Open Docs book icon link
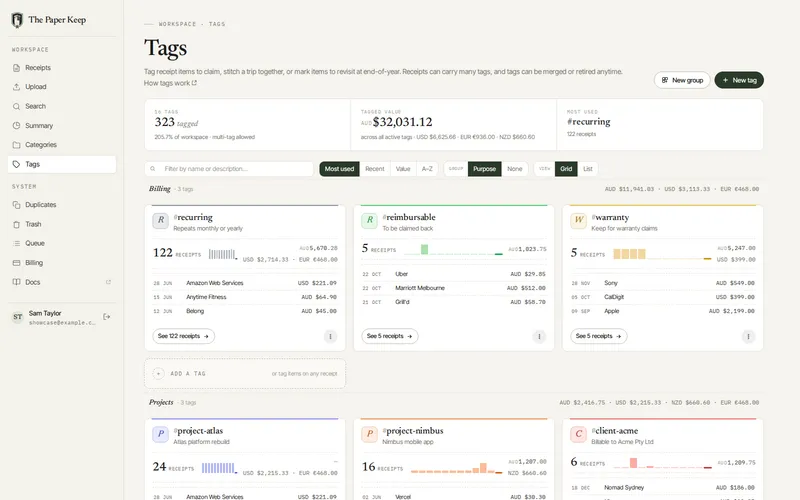Viewport: 800px width, 500px height. coord(16,282)
